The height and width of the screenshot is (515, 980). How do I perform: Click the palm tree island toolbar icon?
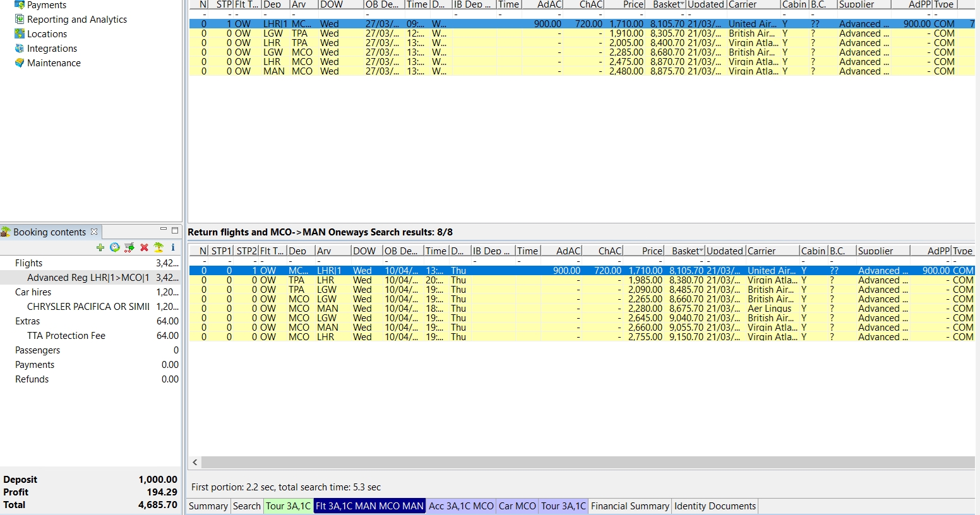pyautogui.click(x=158, y=247)
